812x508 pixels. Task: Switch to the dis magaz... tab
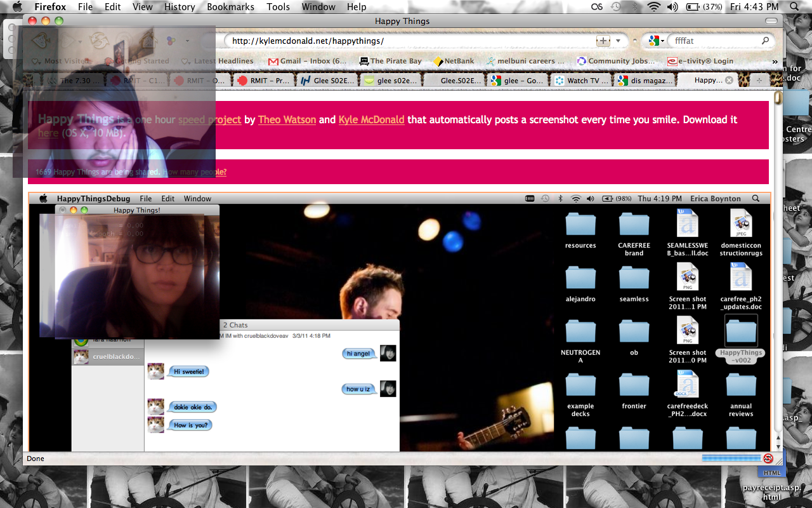pyautogui.click(x=644, y=81)
